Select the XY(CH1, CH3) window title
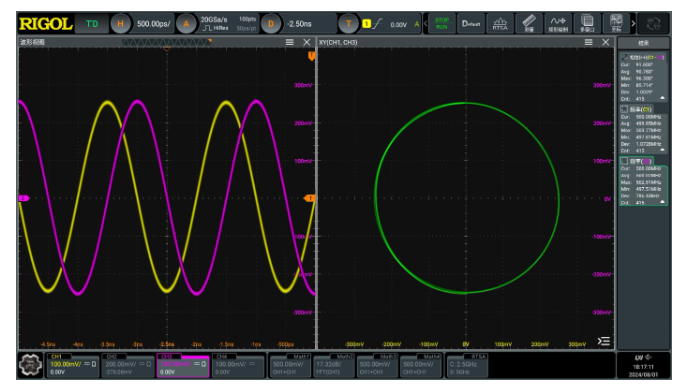The image size is (683, 388). point(338,42)
